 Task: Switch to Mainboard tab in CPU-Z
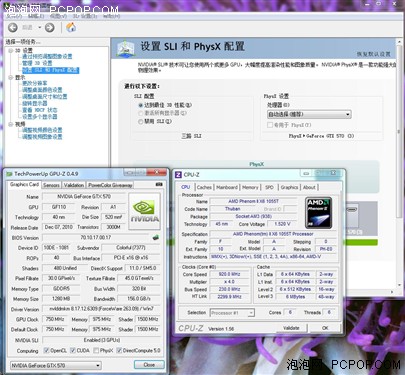(227, 187)
